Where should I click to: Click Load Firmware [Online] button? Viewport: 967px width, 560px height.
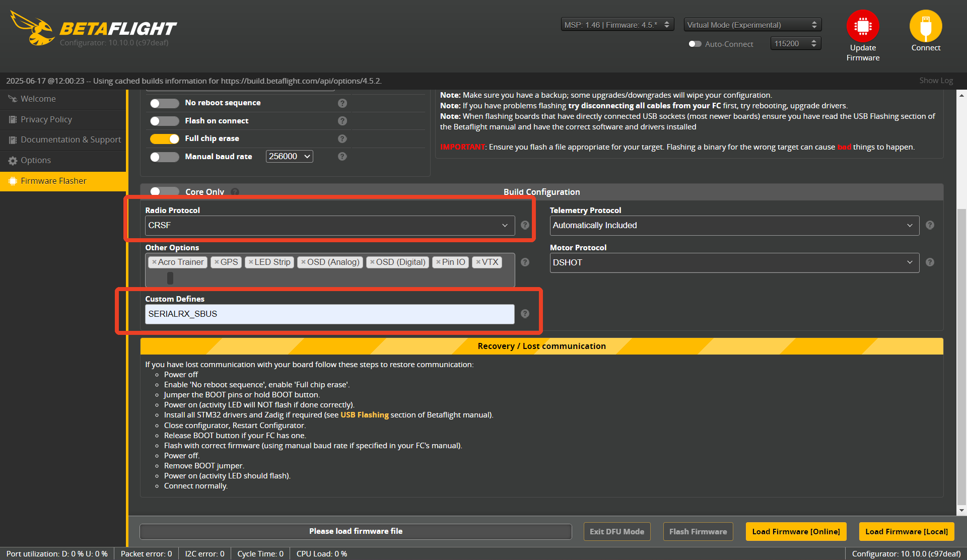click(796, 531)
